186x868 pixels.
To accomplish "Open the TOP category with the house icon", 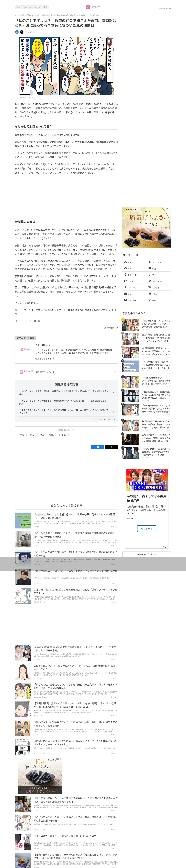I will (126, 262).
